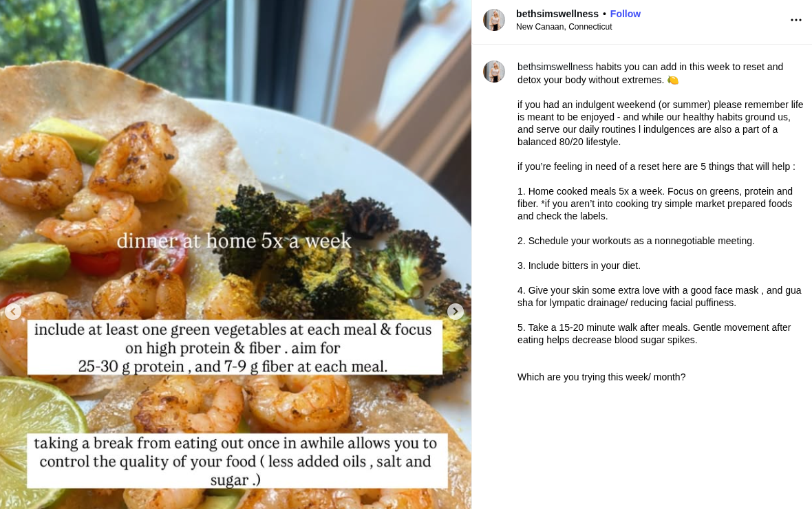Go back to the previous carousel photo

[13, 311]
